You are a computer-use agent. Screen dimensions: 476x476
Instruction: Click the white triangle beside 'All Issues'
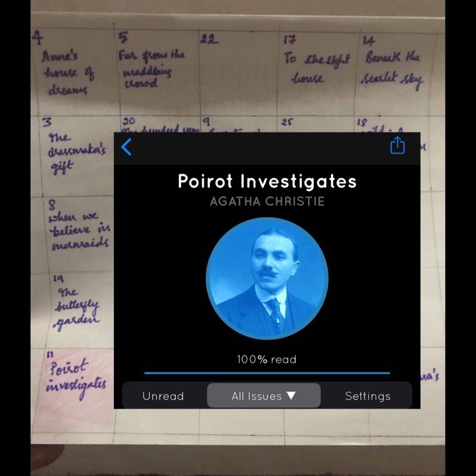pyautogui.click(x=291, y=395)
